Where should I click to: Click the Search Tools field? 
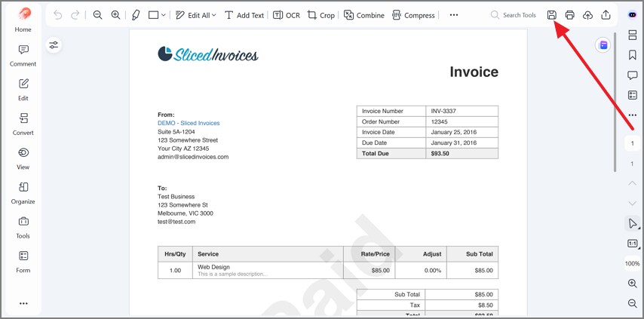(x=514, y=15)
